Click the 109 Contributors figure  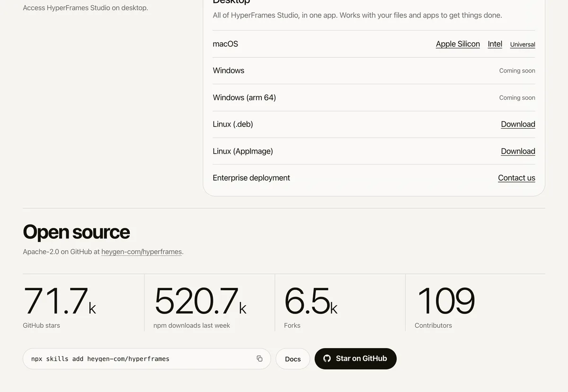coord(446,301)
